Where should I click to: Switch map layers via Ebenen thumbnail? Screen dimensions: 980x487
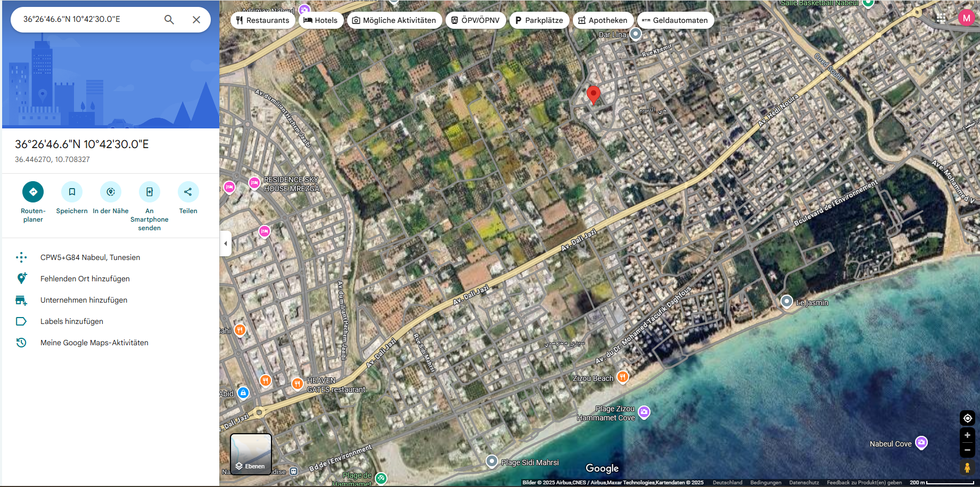[251, 453]
